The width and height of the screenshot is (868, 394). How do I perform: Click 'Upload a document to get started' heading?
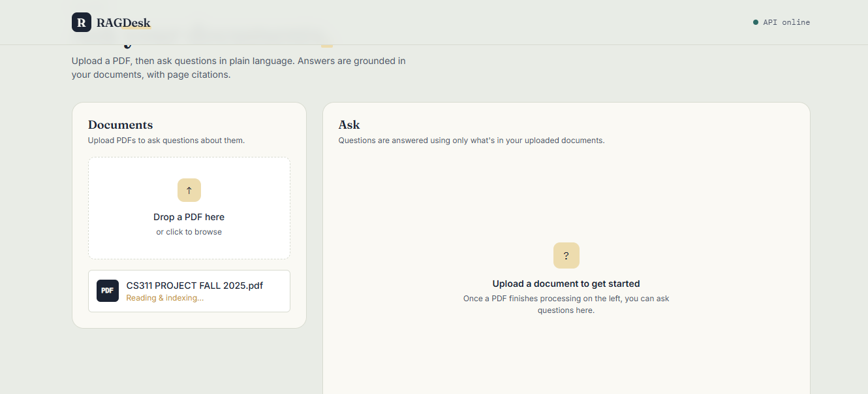[x=566, y=284]
